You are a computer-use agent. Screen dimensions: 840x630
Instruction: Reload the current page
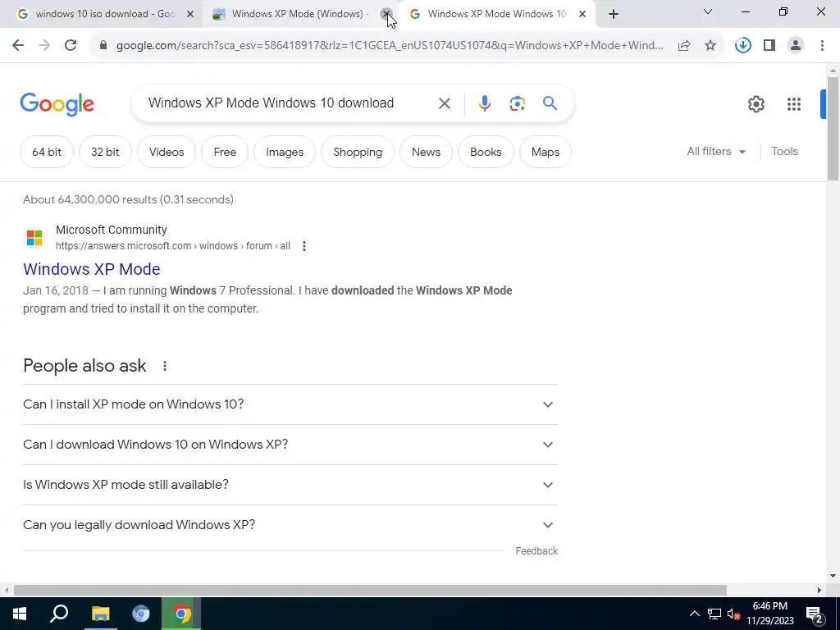pyautogui.click(x=71, y=46)
